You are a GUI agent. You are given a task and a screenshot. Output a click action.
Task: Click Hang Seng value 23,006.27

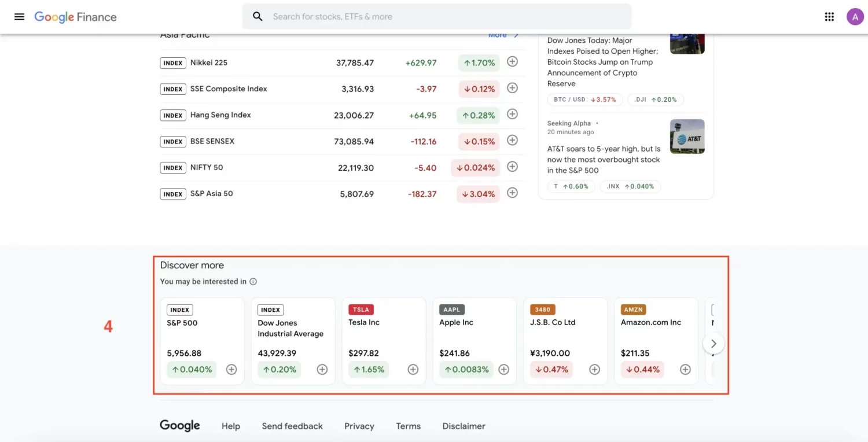[354, 115]
